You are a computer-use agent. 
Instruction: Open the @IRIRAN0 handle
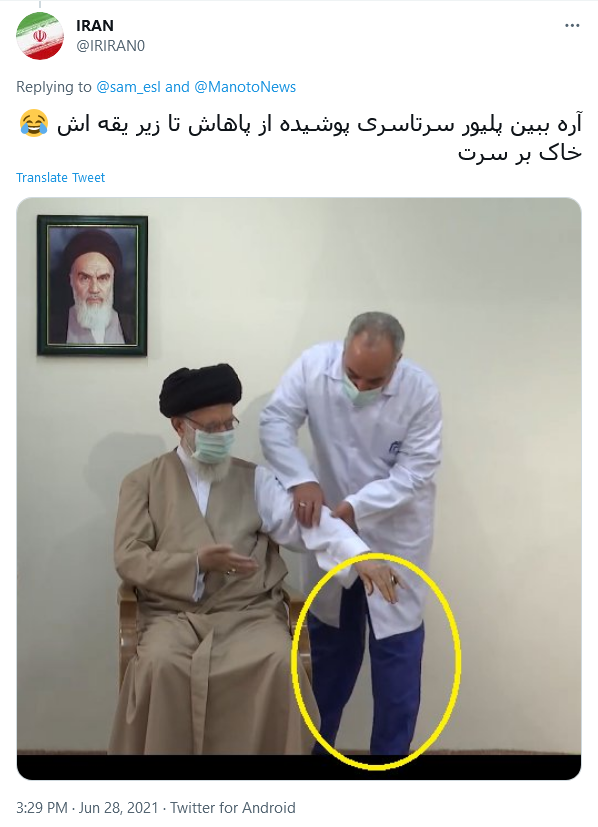pos(110,46)
